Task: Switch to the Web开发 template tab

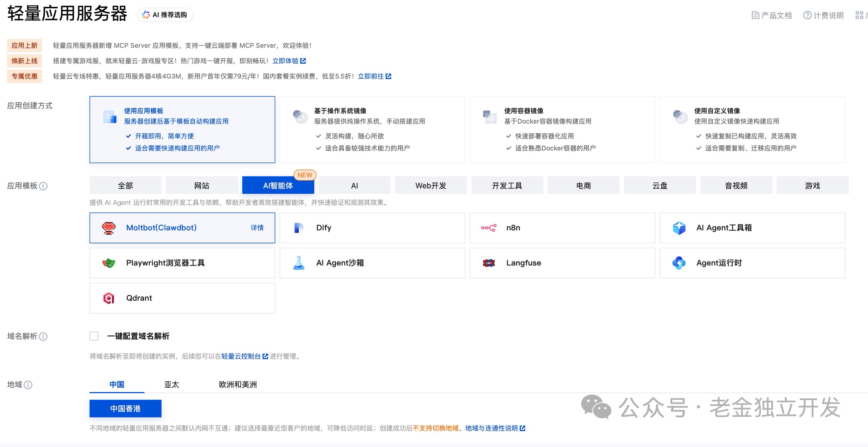Action: [430, 185]
